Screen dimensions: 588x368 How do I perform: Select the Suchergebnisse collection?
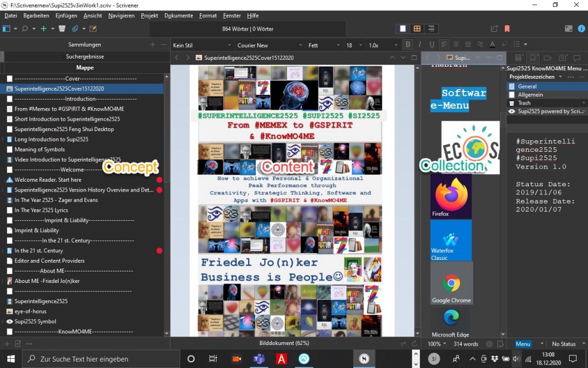(x=85, y=56)
